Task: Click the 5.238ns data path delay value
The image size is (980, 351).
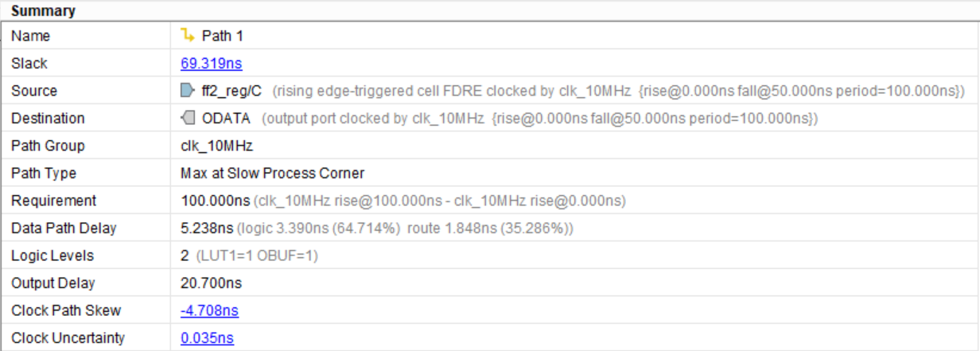Action: (207, 228)
